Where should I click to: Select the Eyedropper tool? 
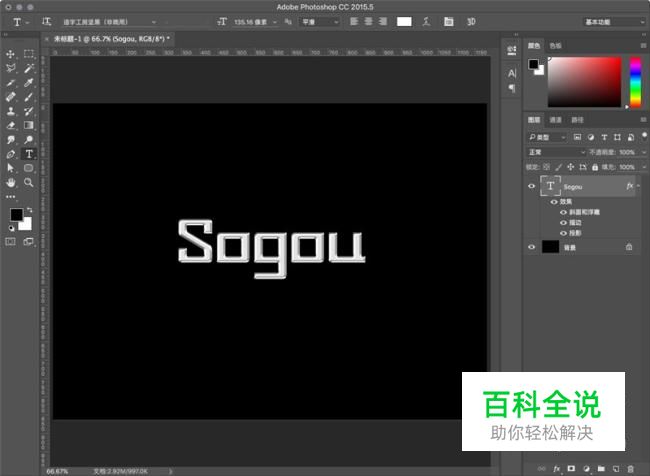click(x=29, y=83)
